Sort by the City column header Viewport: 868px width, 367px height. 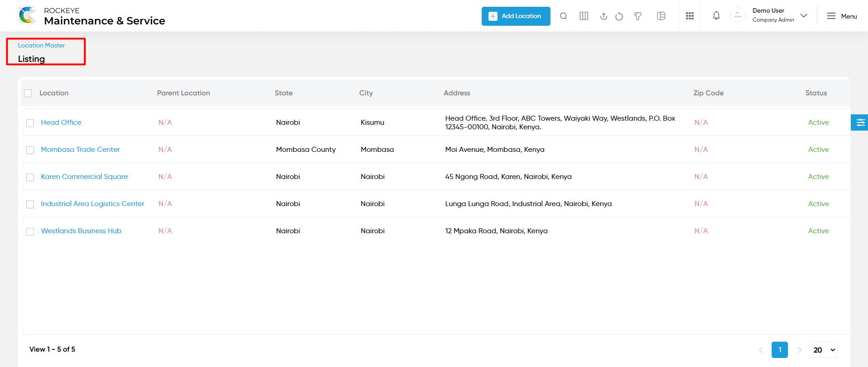coord(366,93)
